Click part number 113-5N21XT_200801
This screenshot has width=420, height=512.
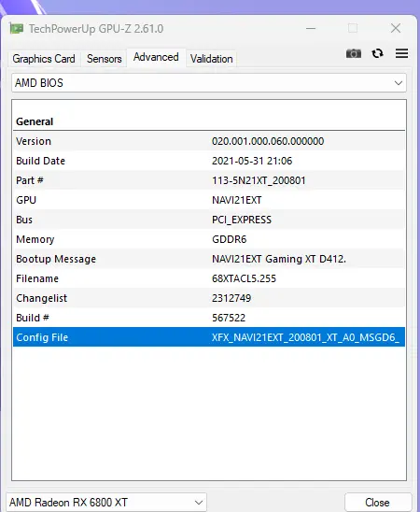(259, 180)
